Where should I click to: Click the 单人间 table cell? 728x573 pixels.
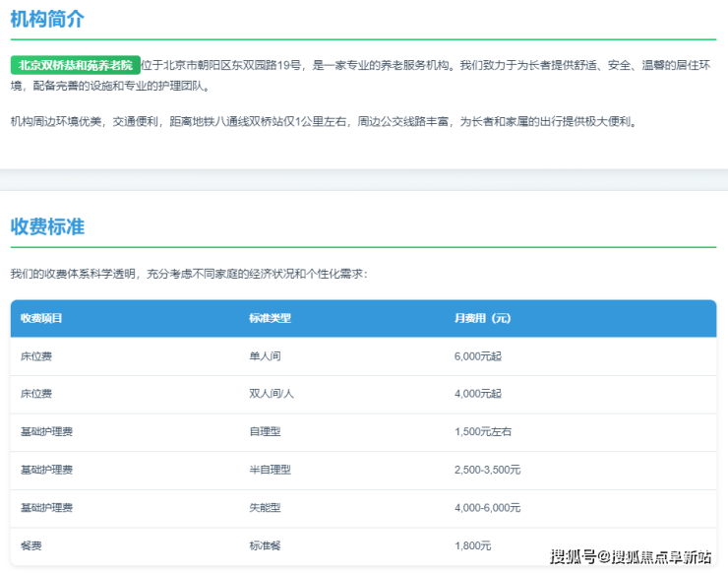point(265,355)
